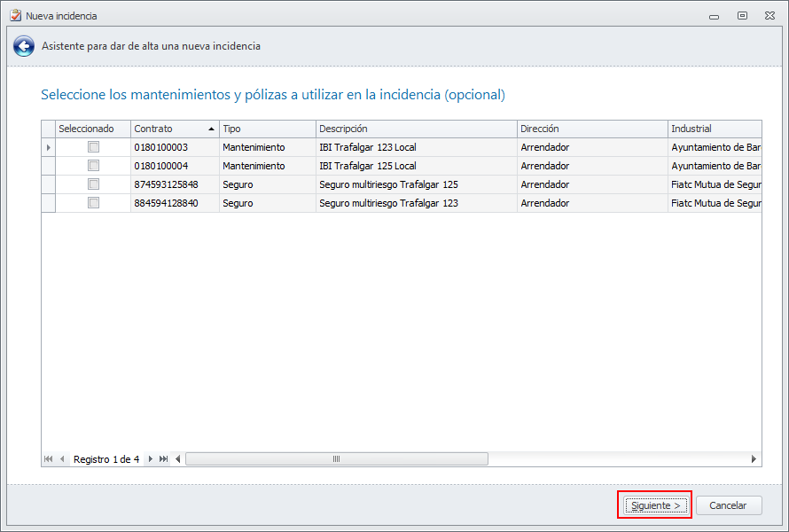
Task: Select checkbox for contract 0180100004
Action: [93, 166]
